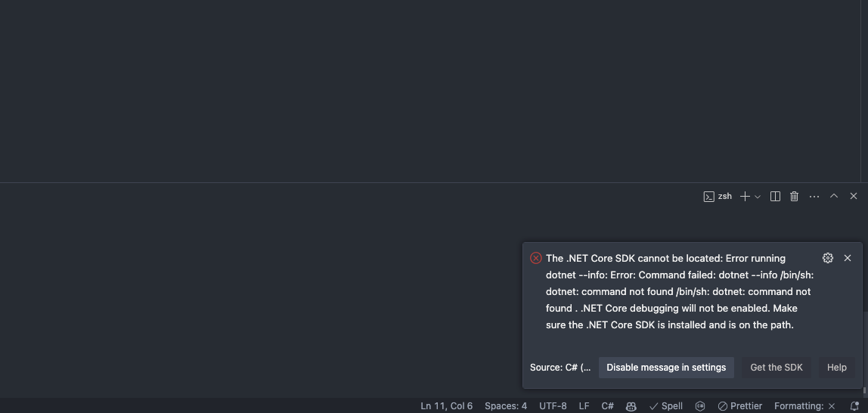Split the terminal panel
Viewport: 868px width, 413px height.
click(x=775, y=197)
